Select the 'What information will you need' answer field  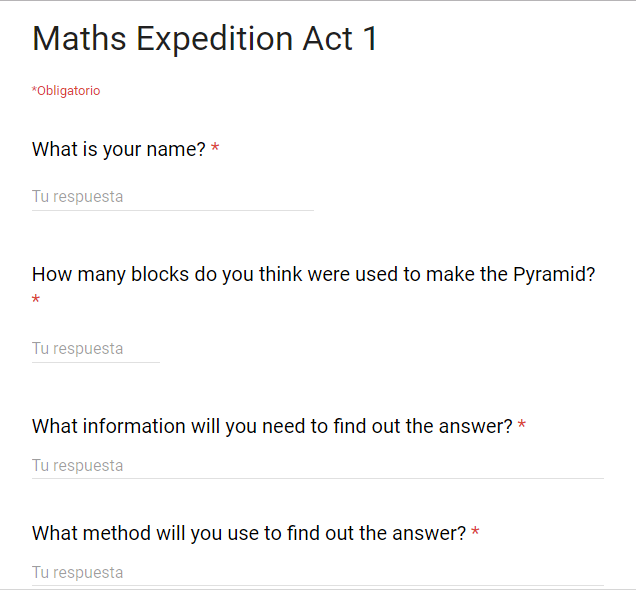(318, 466)
